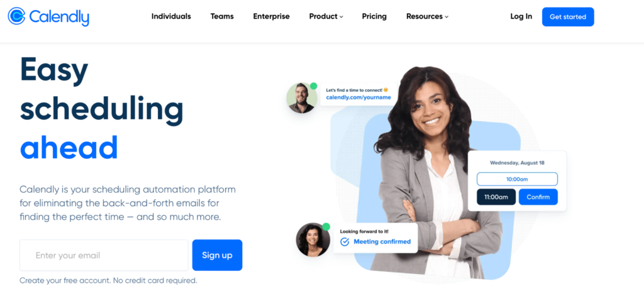Click the curly-haired woman's avatar photo
Screen dimensions: 644x291
[313, 239]
